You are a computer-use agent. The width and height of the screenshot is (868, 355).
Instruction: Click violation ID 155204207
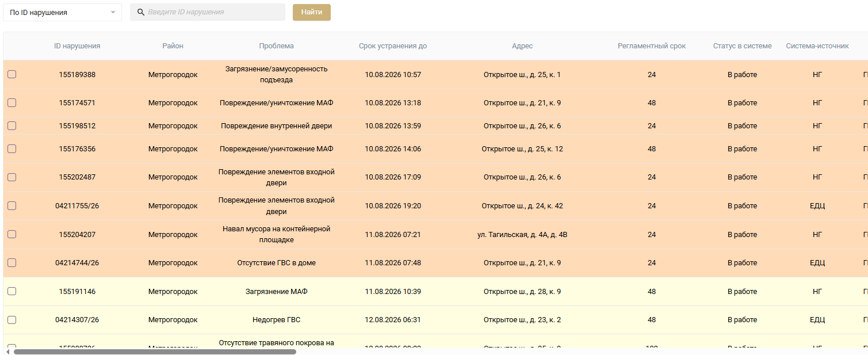coord(77,235)
